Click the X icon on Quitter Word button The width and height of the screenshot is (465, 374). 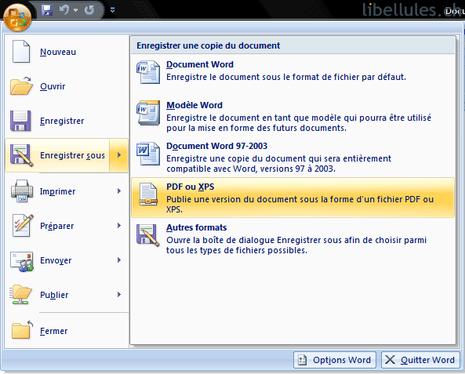point(390,360)
